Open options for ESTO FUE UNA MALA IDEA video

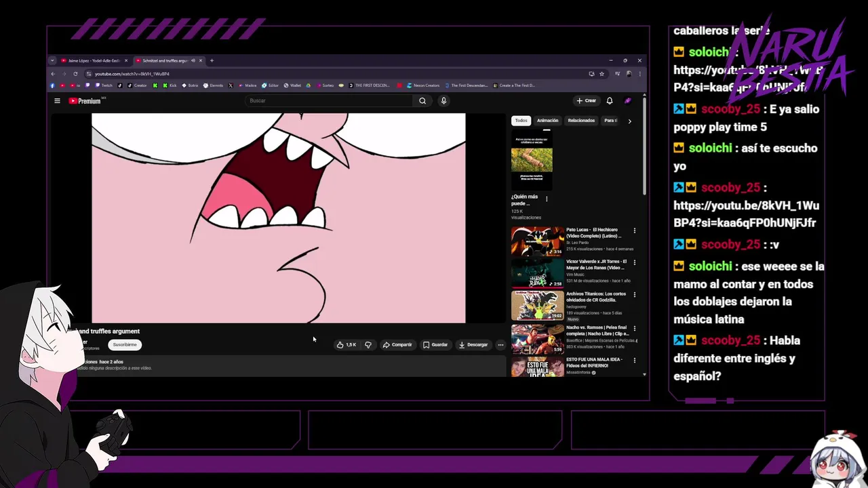635,360
